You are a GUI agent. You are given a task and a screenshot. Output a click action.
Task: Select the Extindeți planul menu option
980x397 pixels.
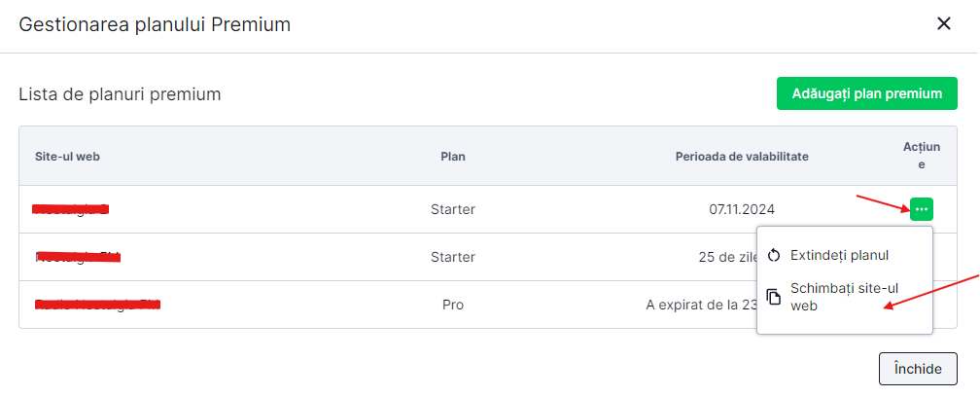point(839,255)
